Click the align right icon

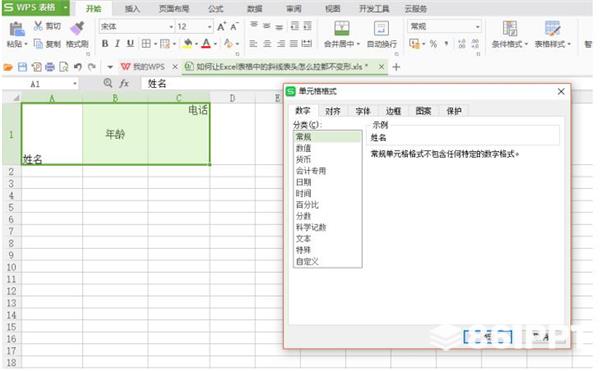tap(281, 44)
